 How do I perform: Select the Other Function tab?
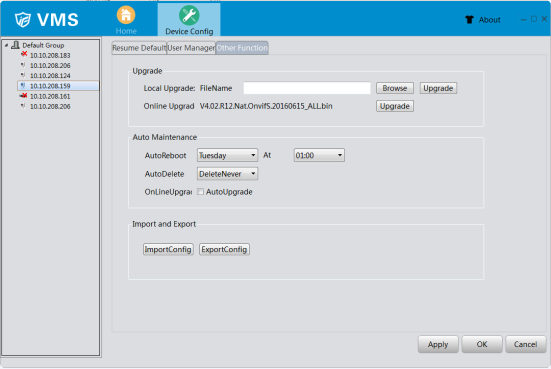(242, 48)
